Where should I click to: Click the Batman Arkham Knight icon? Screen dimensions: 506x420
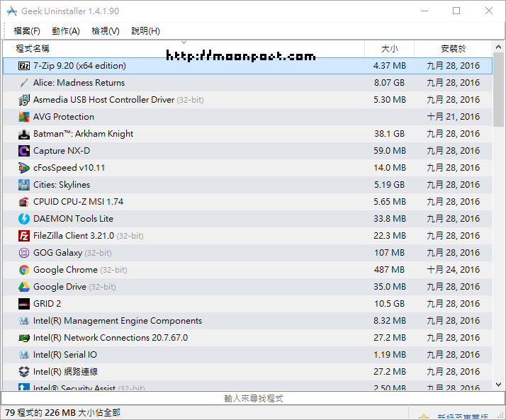(x=24, y=134)
